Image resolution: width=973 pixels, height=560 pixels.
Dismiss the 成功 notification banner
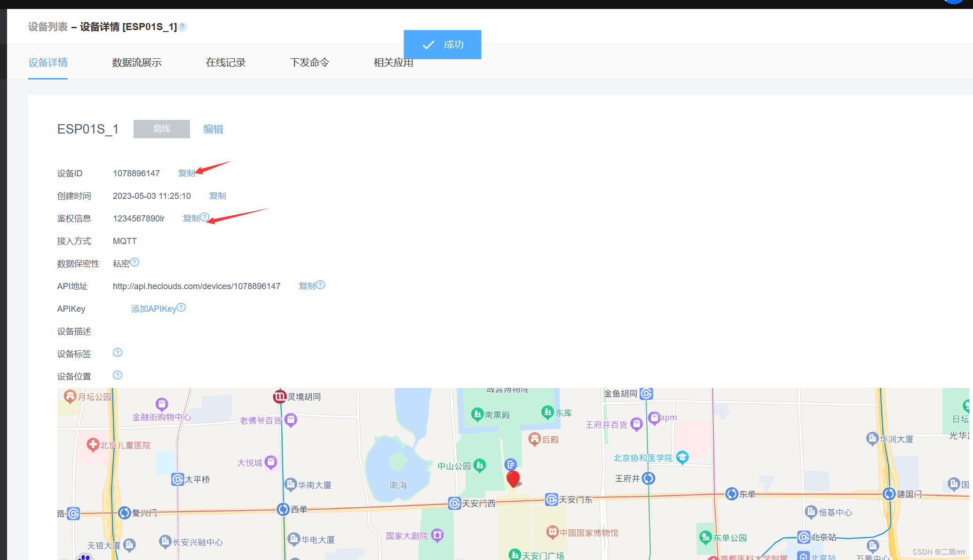click(442, 45)
